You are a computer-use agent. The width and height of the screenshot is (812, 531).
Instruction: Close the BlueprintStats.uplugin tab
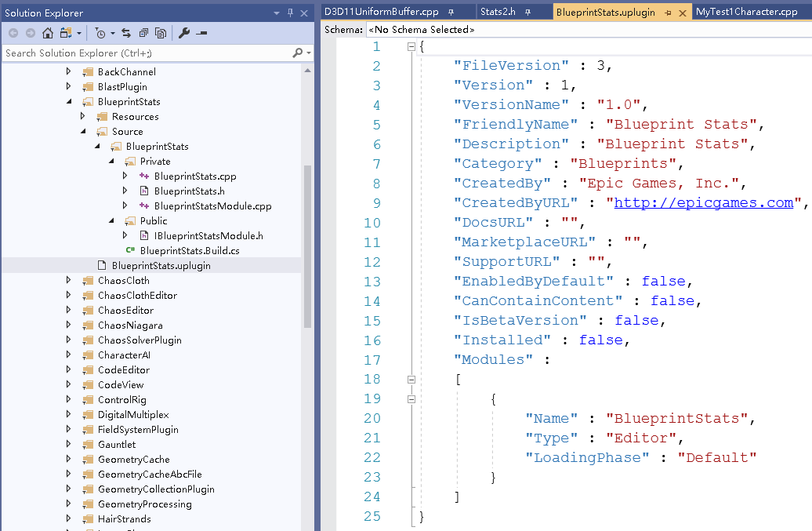tap(683, 13)
